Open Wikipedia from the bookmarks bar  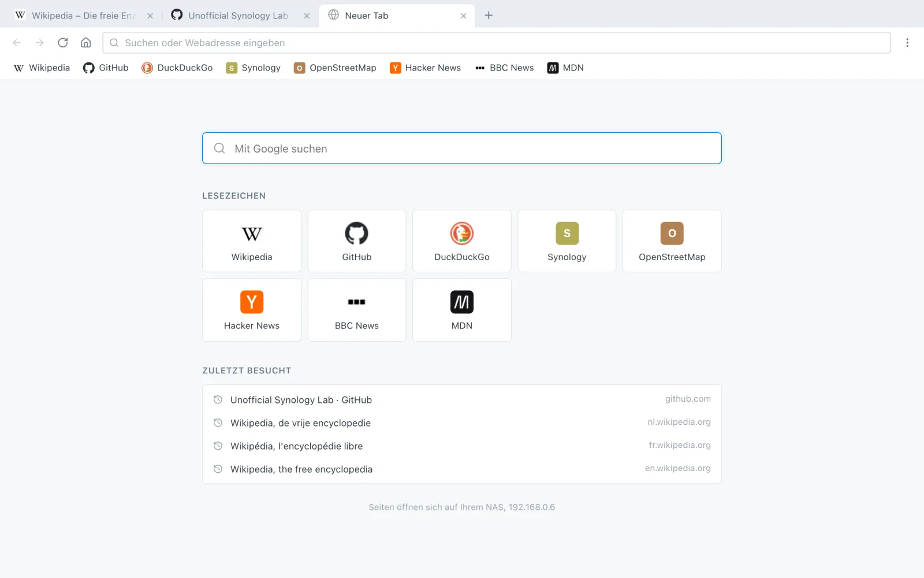tap(42, 68)
